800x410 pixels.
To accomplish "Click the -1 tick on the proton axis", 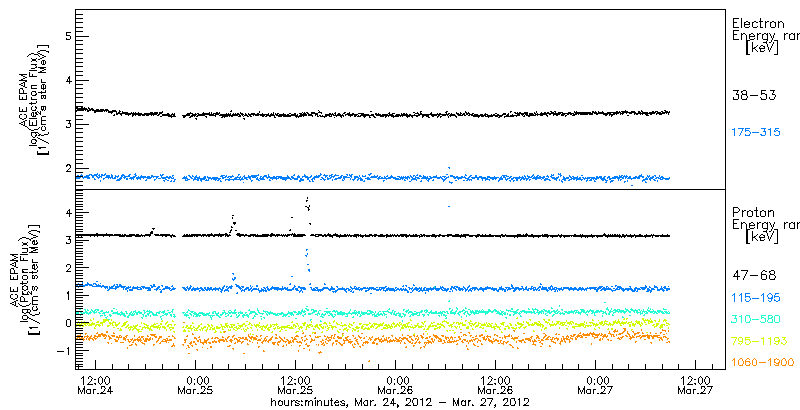I will click(x=64, y=350).
